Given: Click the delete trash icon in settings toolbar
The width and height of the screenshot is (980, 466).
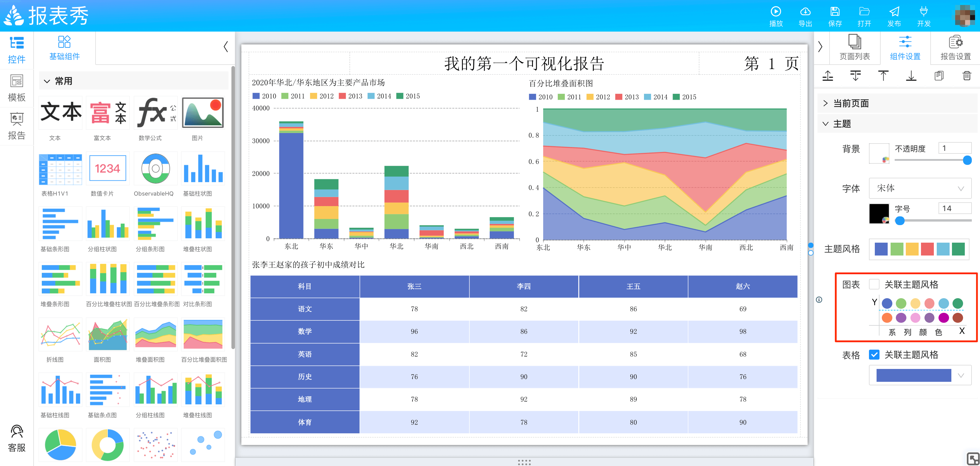Looking at the screenshot, I should pos(967,75).
